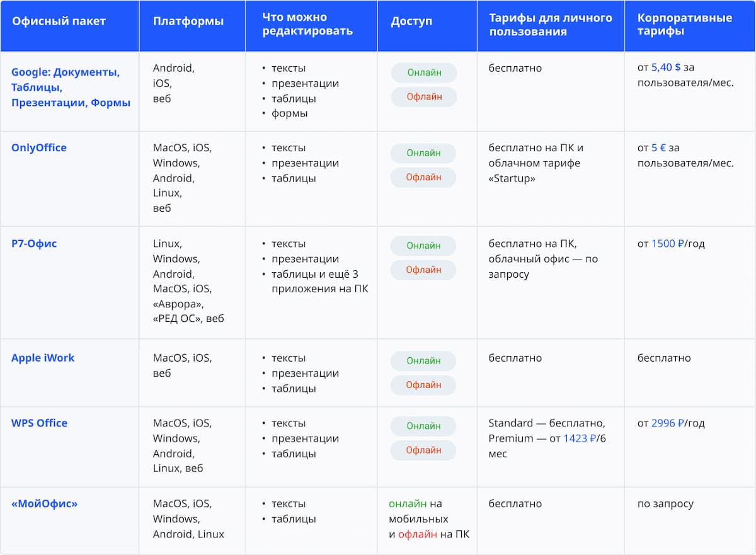Click the Доступ column header
The height and width of the screenshot is (555, 756).
point(411,21)
